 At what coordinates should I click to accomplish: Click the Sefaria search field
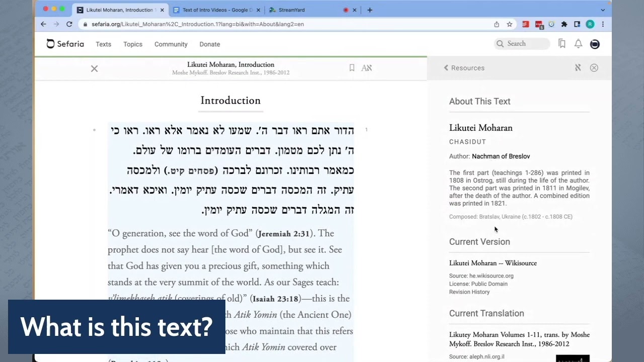[x=522, y=44]
